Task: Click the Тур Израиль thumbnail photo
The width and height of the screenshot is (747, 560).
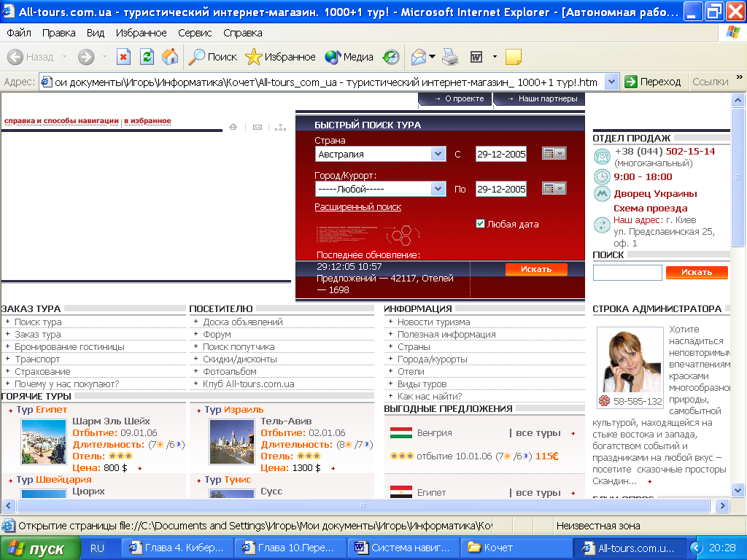Action: tap(232, 442)
